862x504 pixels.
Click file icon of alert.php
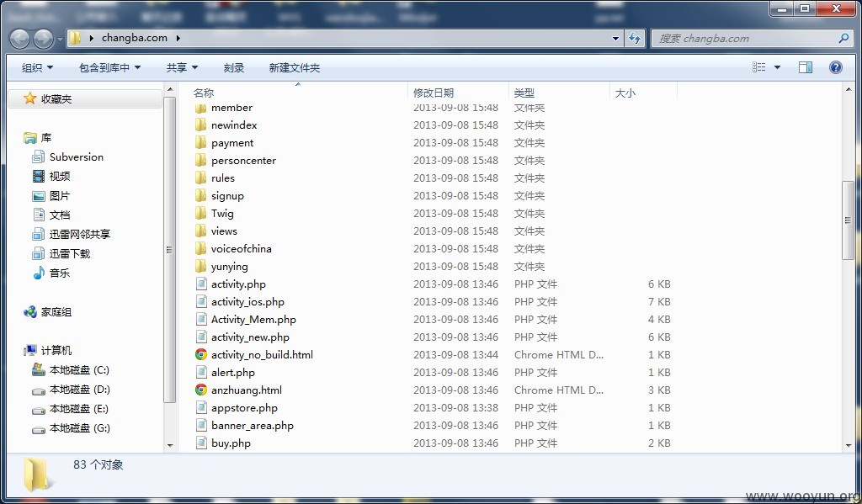[x=201, y=372]
